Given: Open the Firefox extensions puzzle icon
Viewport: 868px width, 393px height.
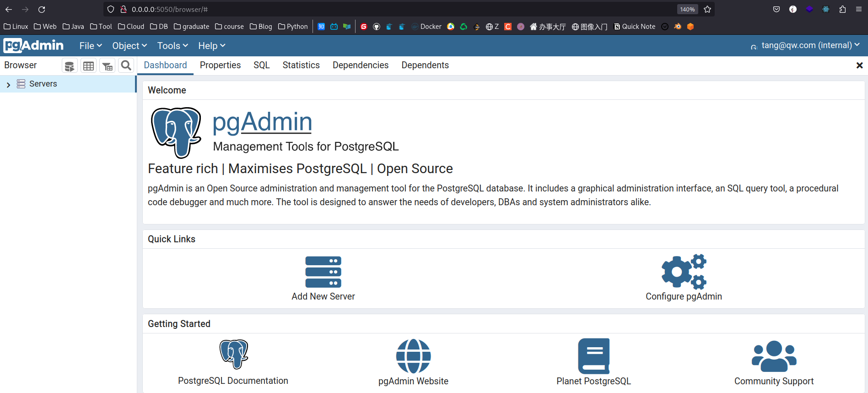Looking at the screenshot, I should click(x=842, y=9).
